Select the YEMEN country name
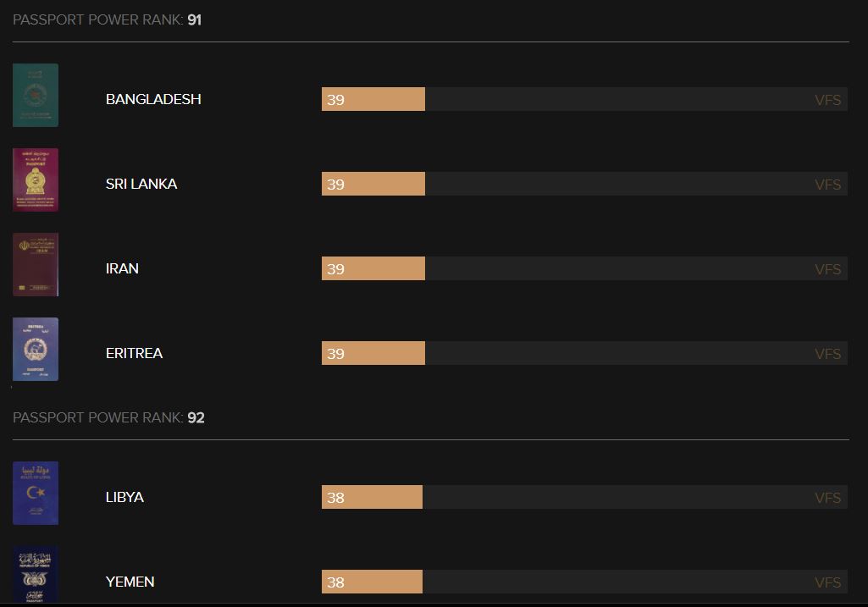The width and height of the screenshot is (868, 607). [x=130, y=582]
